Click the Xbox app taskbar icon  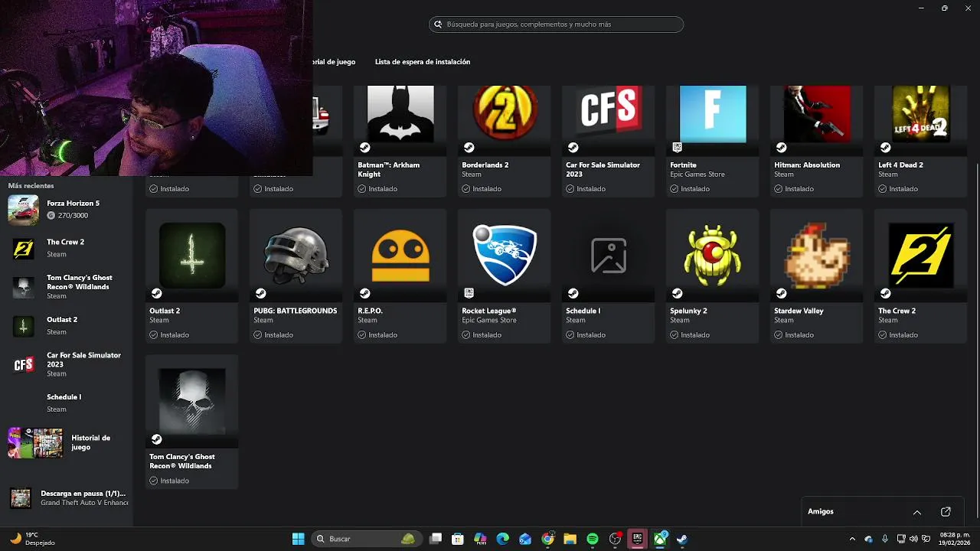click(659, 539)
